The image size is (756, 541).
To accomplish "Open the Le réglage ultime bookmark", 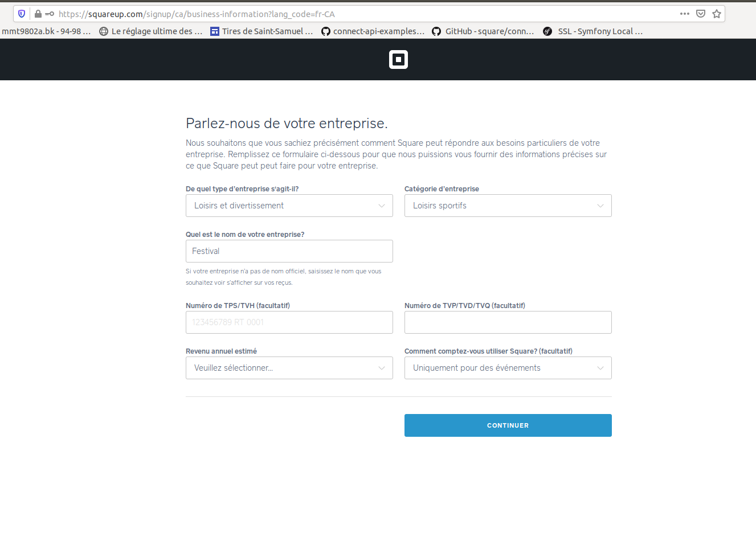I will pos(151,31).
